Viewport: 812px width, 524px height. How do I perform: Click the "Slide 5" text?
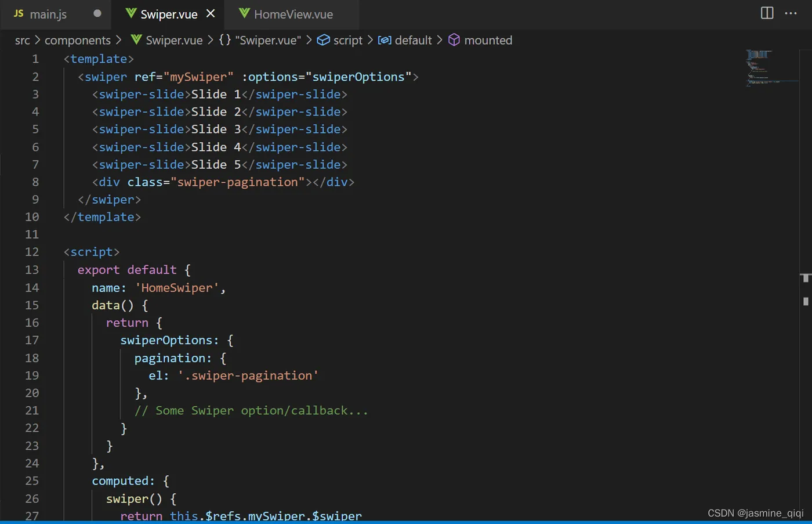(216, 164)
